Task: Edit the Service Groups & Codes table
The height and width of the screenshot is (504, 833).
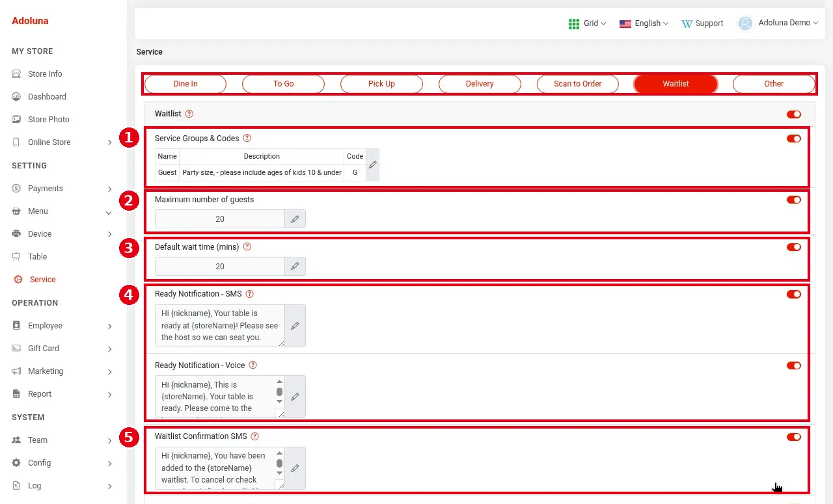Action: click(372, 165)
